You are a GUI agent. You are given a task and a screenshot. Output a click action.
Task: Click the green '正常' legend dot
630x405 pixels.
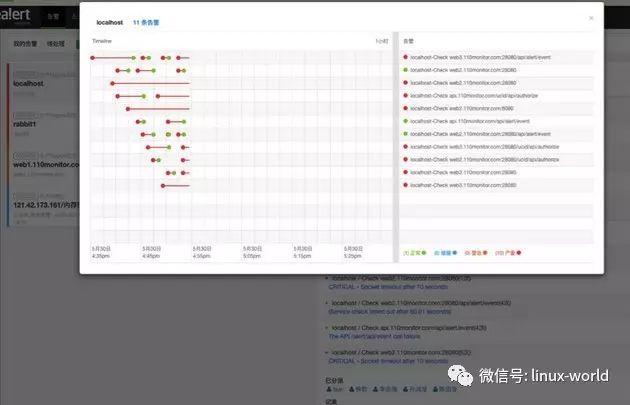(423, 253)
